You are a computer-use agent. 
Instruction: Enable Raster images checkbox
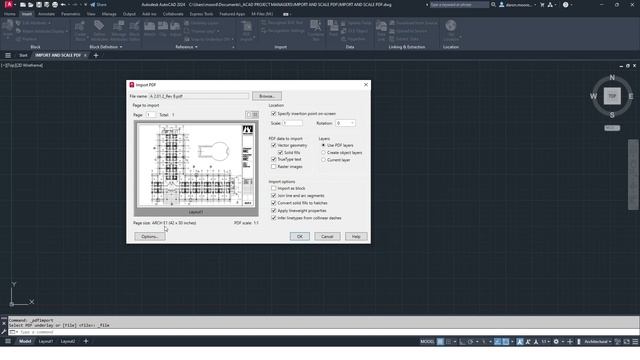click(274, 167)
